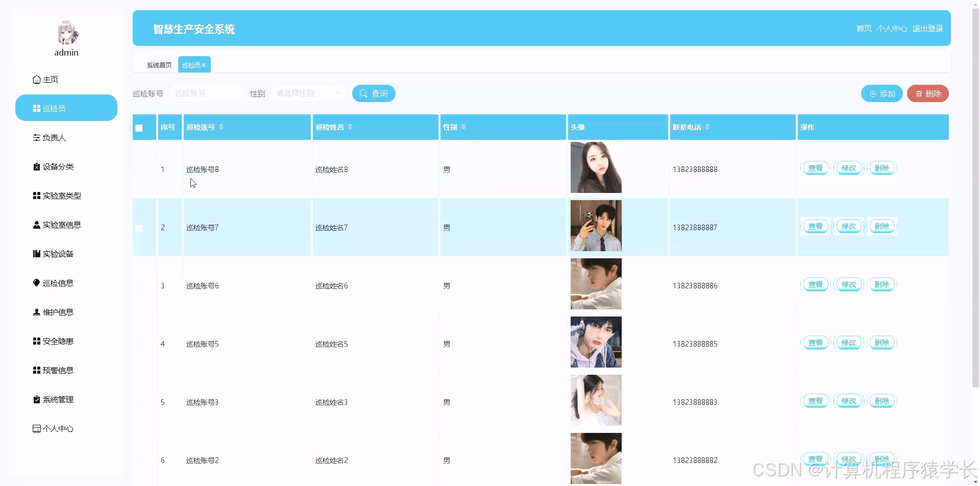Open the 主页 home icon in sidebar
The width and height of the screenshot is (980, 486).
point(36,80)
